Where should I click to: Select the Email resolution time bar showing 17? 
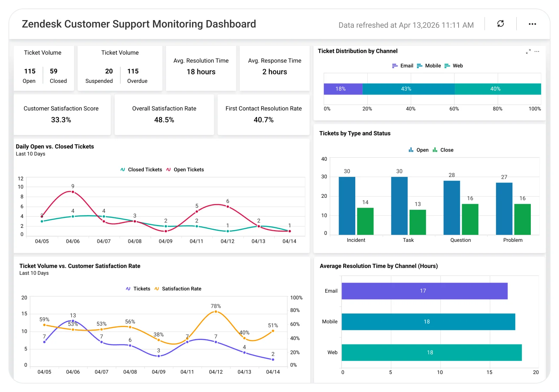(x=424, y=291)
